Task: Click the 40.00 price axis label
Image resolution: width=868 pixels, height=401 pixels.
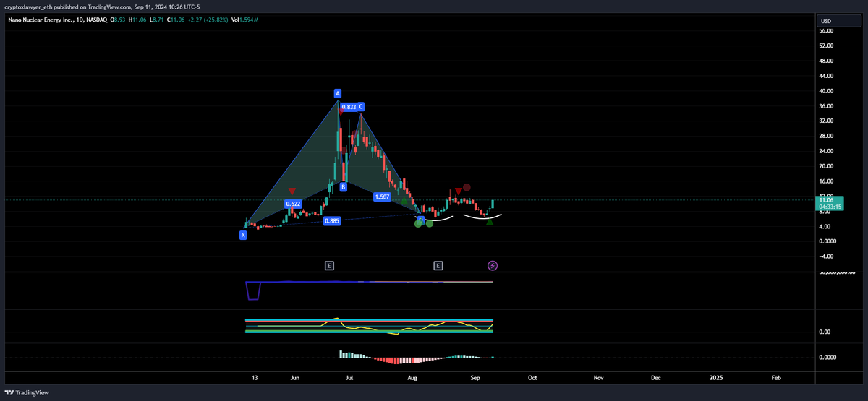Action: pos(827,91)
